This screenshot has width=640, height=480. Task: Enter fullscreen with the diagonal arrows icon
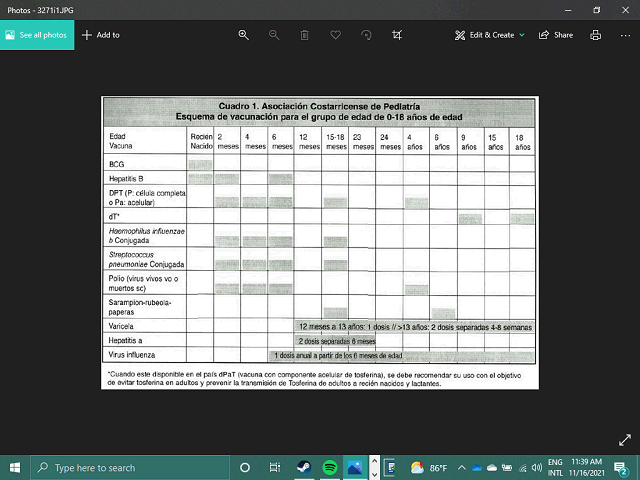tap(625, 440)
